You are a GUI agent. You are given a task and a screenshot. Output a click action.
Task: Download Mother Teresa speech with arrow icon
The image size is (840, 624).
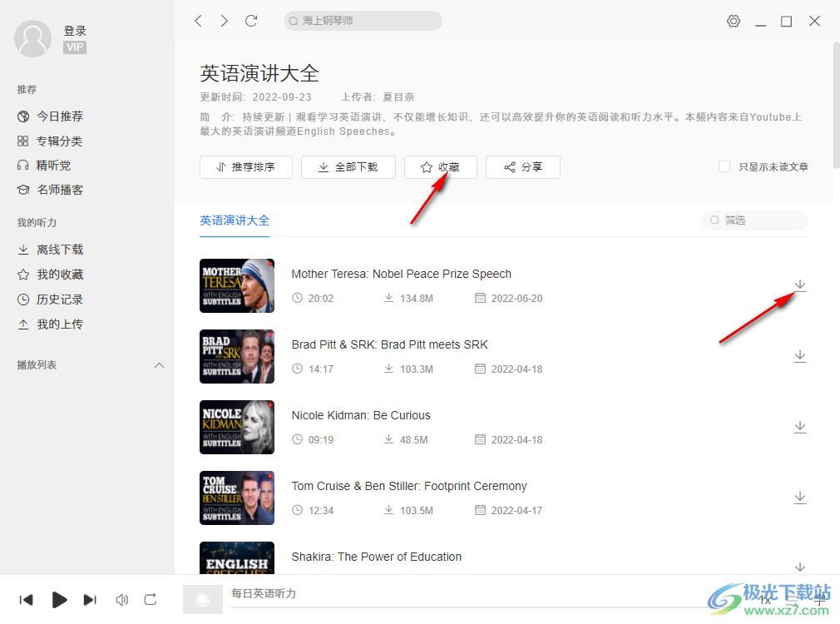pos(799,285)
